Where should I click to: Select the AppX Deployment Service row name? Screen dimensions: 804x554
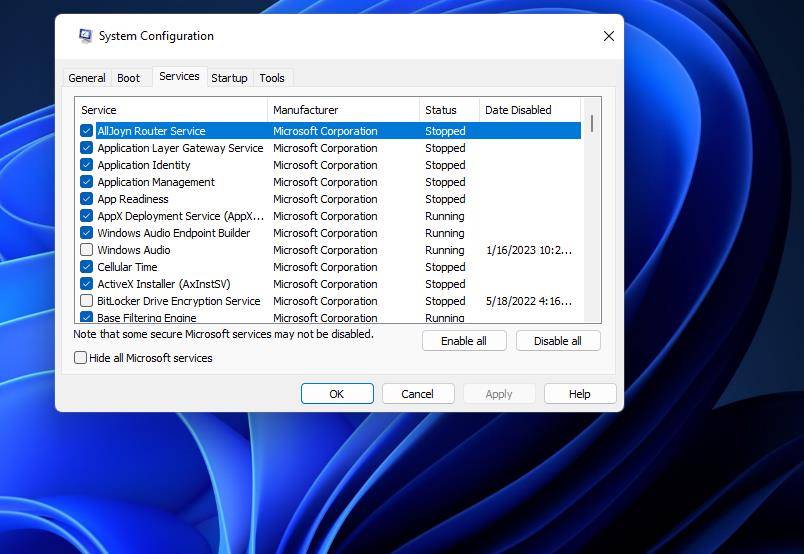(180, 215)
